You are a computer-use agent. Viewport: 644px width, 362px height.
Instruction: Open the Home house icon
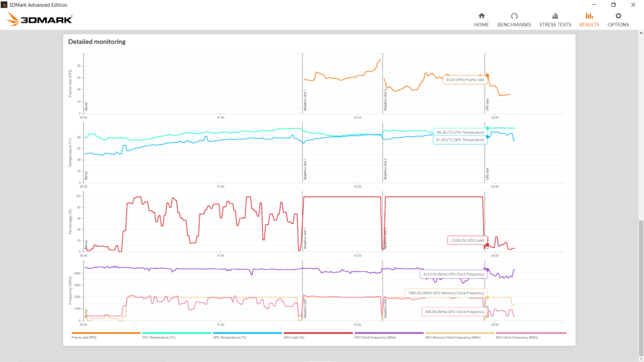[481, 16]
